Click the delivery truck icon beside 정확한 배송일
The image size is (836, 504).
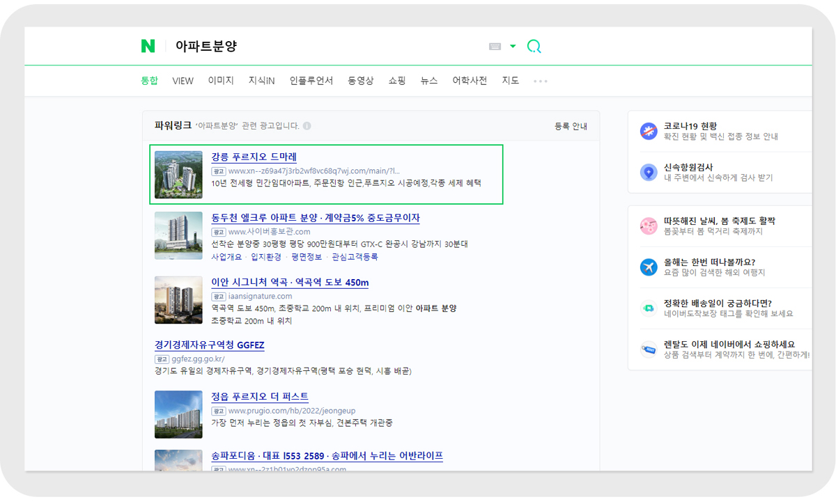coord(649,308)
